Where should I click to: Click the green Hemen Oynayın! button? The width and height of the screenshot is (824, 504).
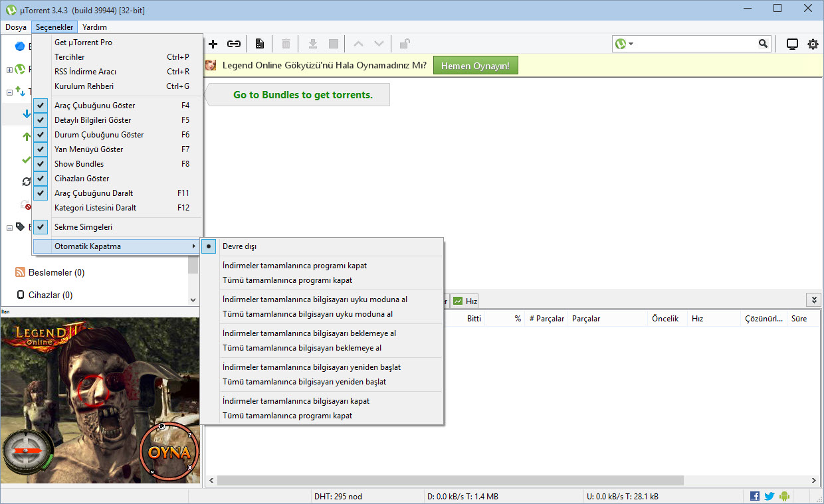[x=475, y=66]
